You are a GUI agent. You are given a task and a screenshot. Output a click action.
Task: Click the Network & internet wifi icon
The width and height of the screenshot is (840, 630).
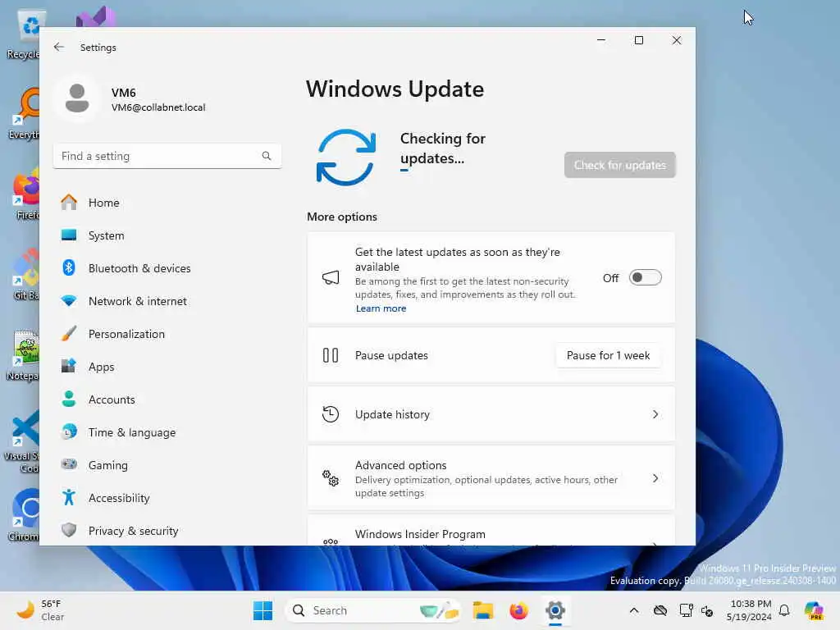[x=69, y=301]
